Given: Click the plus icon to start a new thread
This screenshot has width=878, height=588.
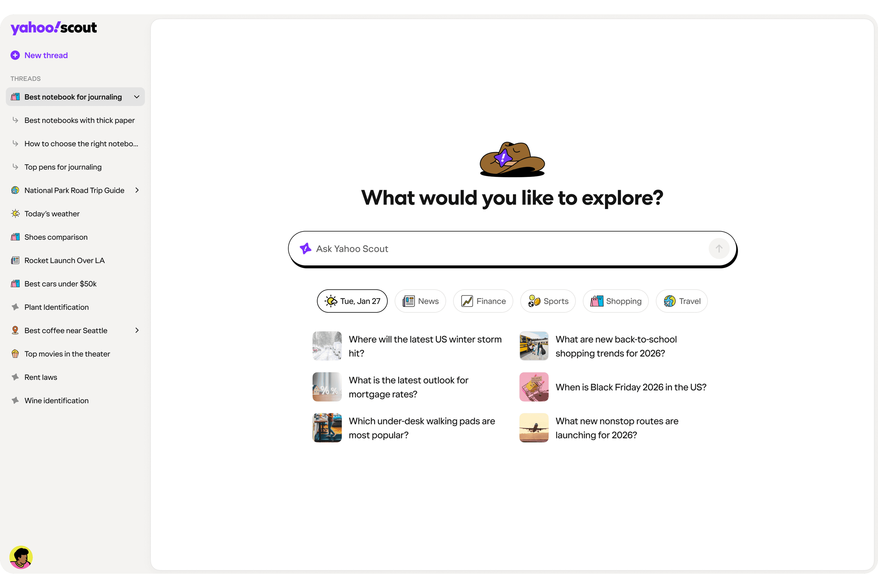Looking at the screenshot, I should point(15,55).
